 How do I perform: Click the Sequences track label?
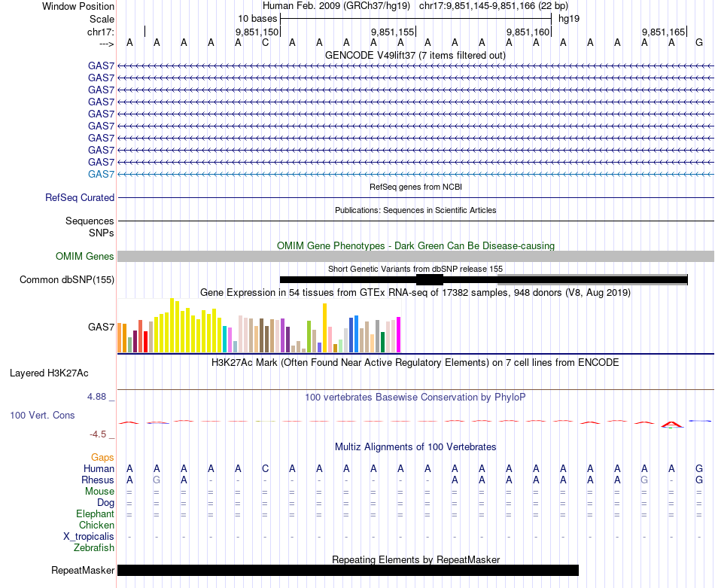(x=90, y=221)
